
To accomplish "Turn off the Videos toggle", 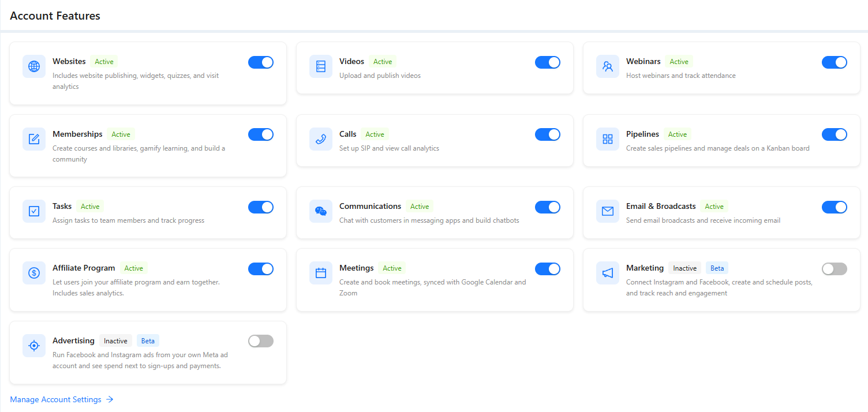I will pyautogui.click(x=548, y=62).
